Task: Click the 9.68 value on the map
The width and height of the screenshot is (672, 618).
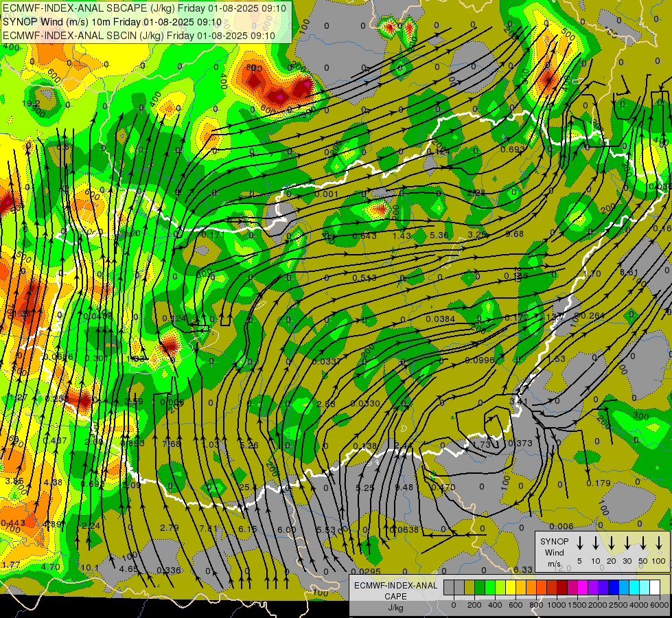Action: click(x=514, y=233)
